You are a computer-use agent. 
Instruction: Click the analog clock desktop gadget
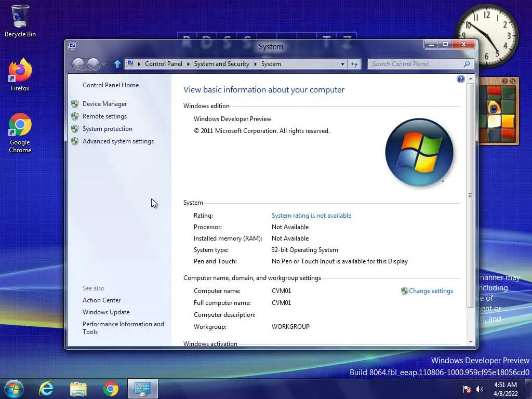(x=487, y=35)
